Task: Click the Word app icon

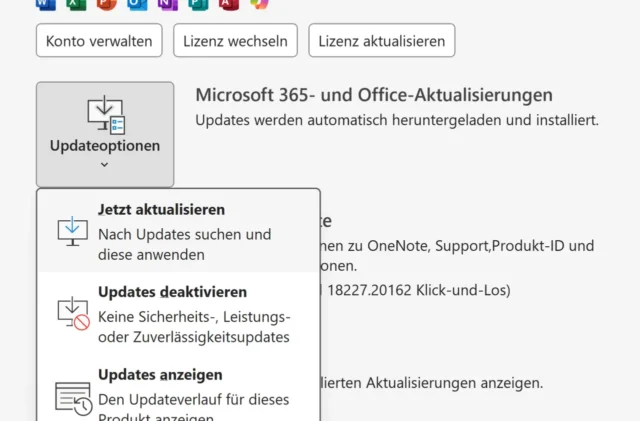Action: pos(46,4)
